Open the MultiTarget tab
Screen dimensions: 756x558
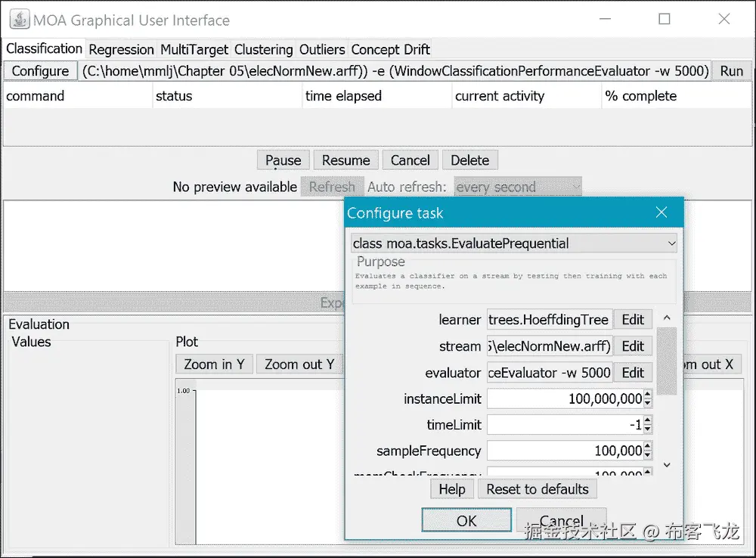(x=194, y=50)
